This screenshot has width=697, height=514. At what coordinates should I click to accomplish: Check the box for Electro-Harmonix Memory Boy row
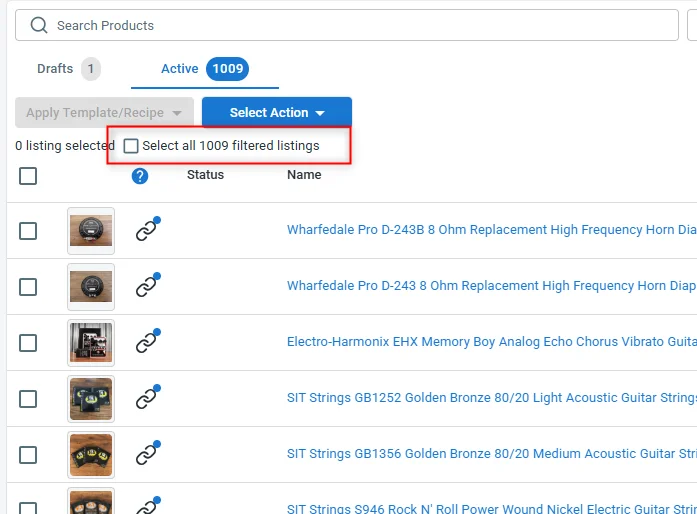[28, 343]
